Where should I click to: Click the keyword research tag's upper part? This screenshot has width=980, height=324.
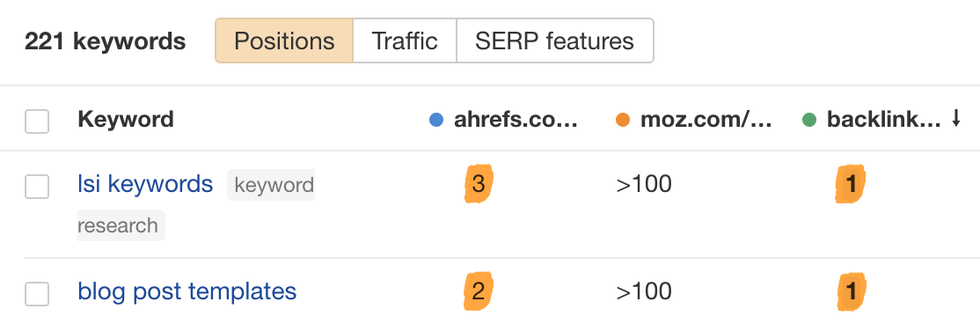point(271,185)
